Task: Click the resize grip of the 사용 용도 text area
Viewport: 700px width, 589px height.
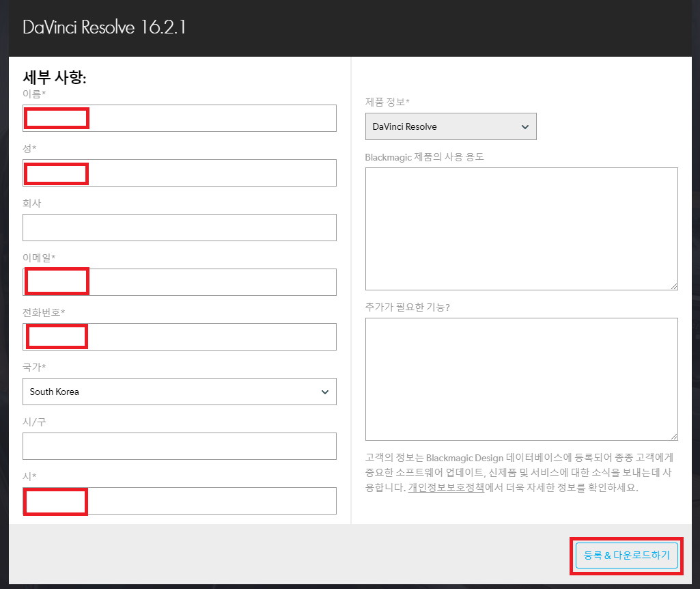Action: [x=674, y=286]
